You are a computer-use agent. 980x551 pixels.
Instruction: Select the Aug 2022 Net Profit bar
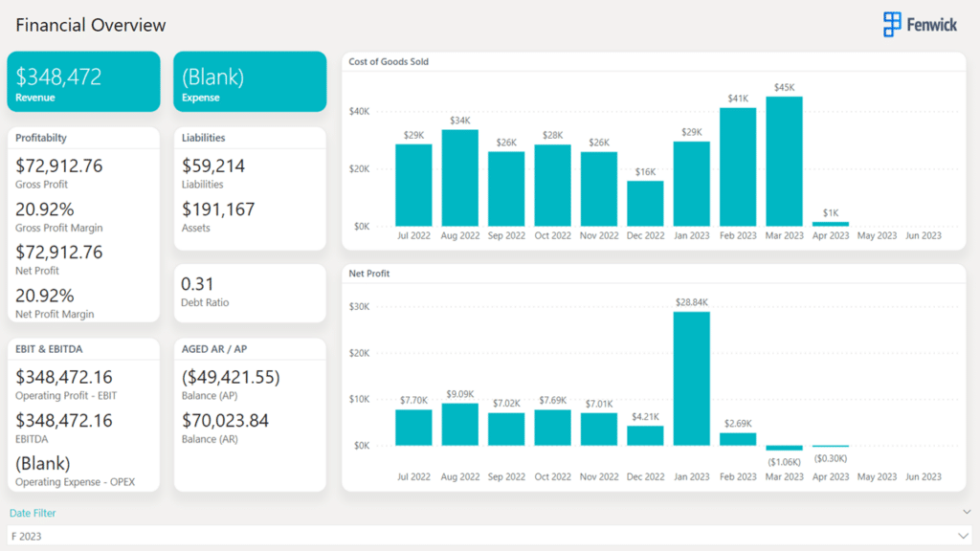click(x=460, y=424)
